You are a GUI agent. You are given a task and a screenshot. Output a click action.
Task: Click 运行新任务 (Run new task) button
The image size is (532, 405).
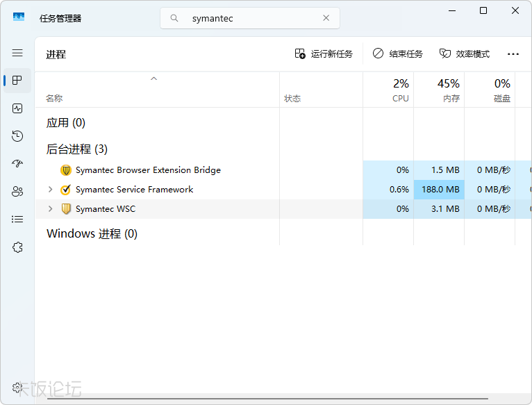click(324, 54)
